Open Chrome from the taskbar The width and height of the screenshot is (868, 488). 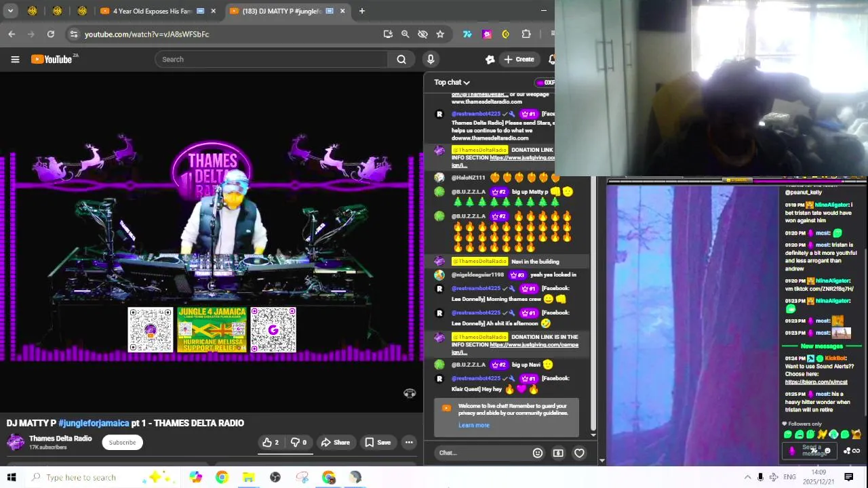[x=222, y=477]
